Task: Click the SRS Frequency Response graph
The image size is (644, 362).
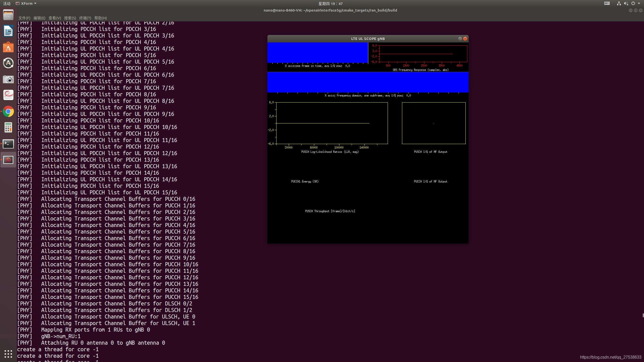Action: (x=423, y=54)
